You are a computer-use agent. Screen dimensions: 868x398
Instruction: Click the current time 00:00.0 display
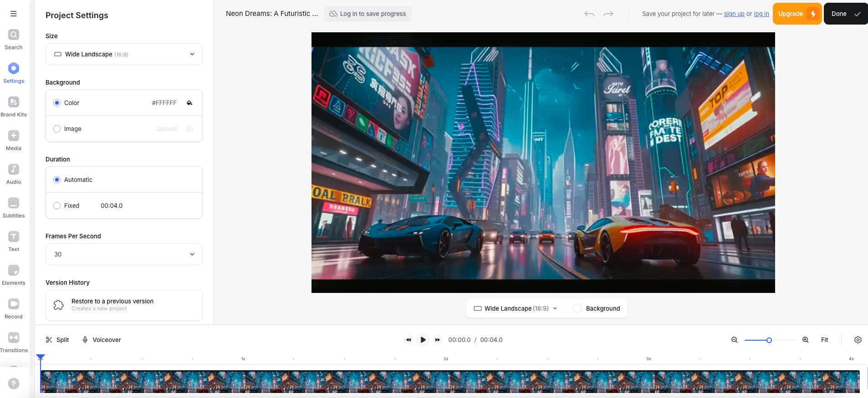tap(460, 340)
